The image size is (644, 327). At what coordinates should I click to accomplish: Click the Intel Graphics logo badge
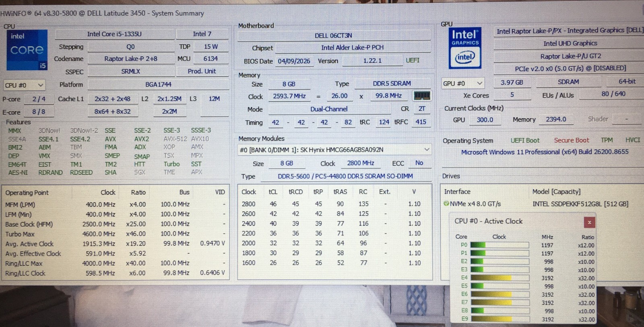coord(465,49)
